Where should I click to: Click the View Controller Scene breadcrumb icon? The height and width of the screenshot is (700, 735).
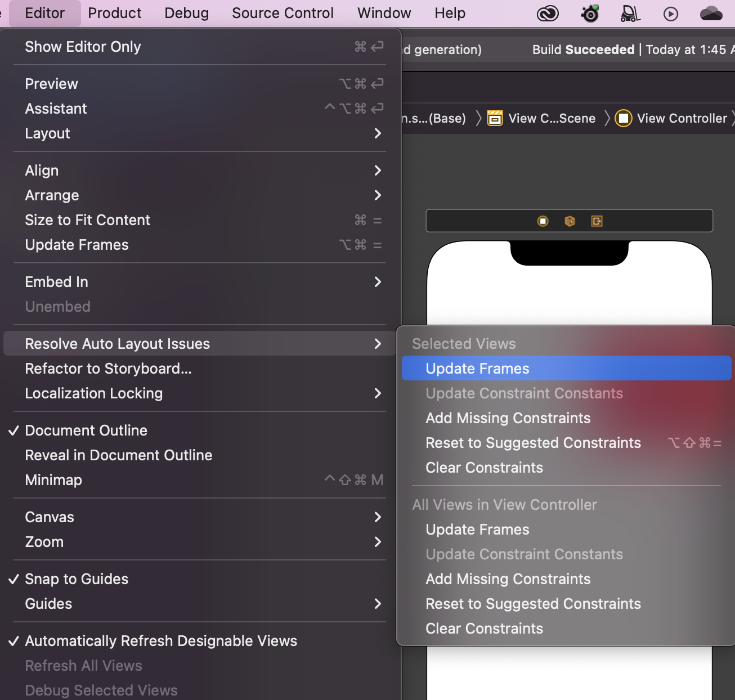[495, 118]
